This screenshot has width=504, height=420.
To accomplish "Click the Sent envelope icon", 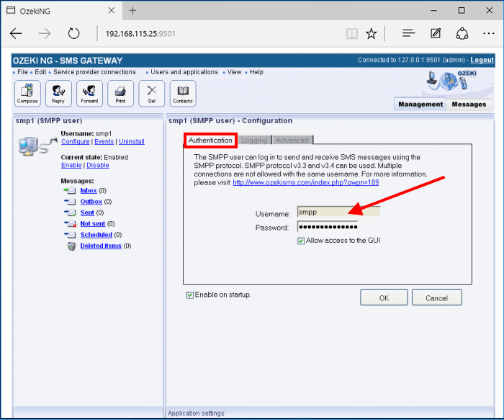I will 69,213.
